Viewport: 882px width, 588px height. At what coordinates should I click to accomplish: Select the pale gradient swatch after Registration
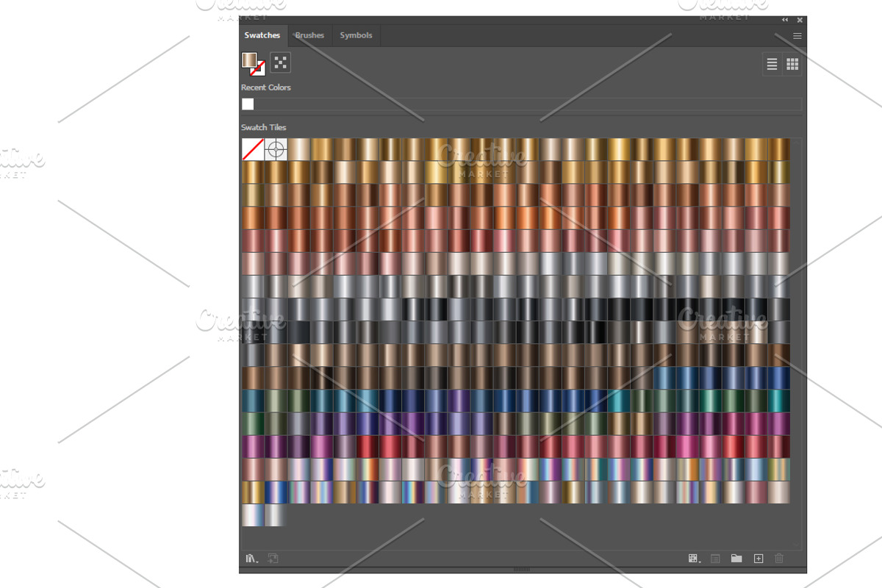click(x=298, y=149)
